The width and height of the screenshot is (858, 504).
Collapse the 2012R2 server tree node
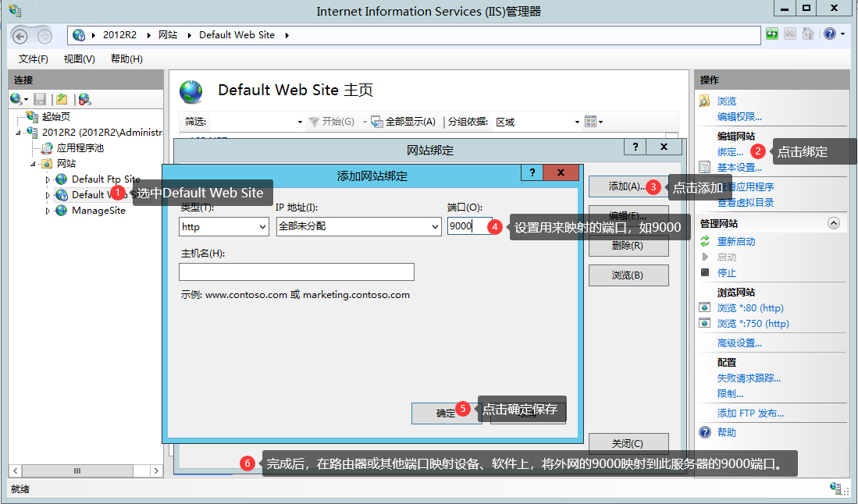click(x=18, y=133)
